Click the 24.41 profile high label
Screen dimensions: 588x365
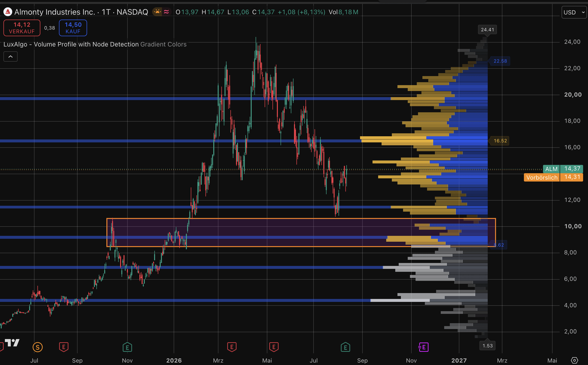(x=487, y=30)
